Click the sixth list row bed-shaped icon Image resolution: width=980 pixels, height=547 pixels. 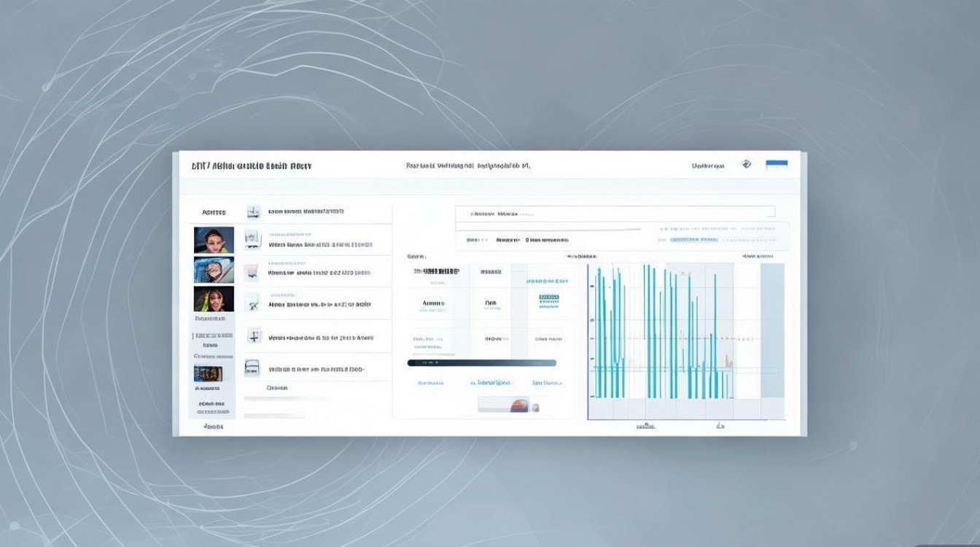252,368
